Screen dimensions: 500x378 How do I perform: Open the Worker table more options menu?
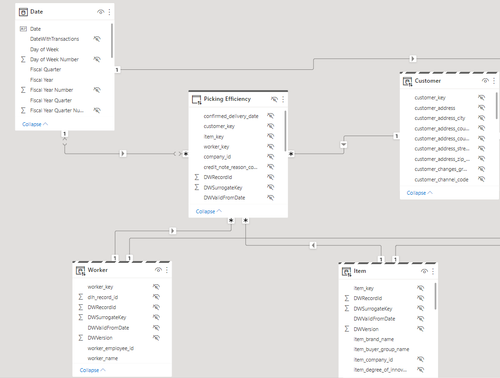[167, 270]
